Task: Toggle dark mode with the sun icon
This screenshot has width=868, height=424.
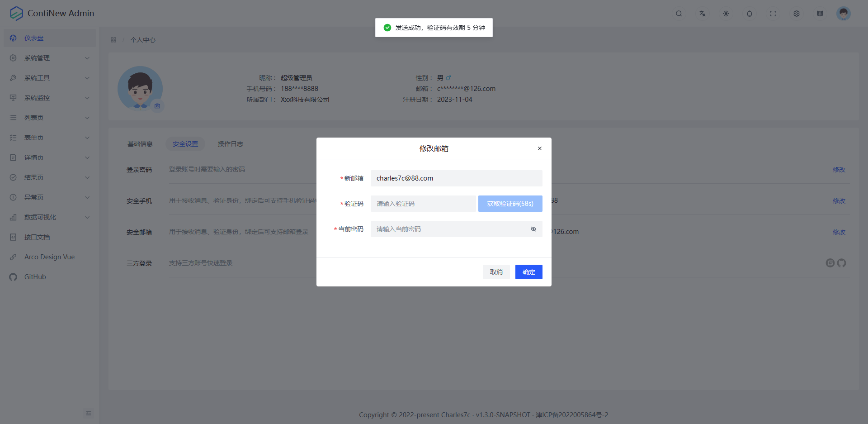Action: pyautogui.click(x=726, y=14)
